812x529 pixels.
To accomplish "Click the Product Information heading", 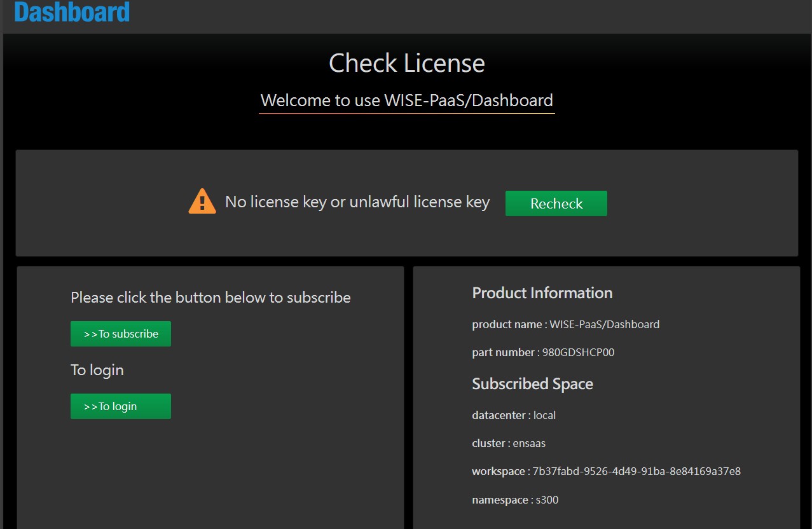I will 542,293.
